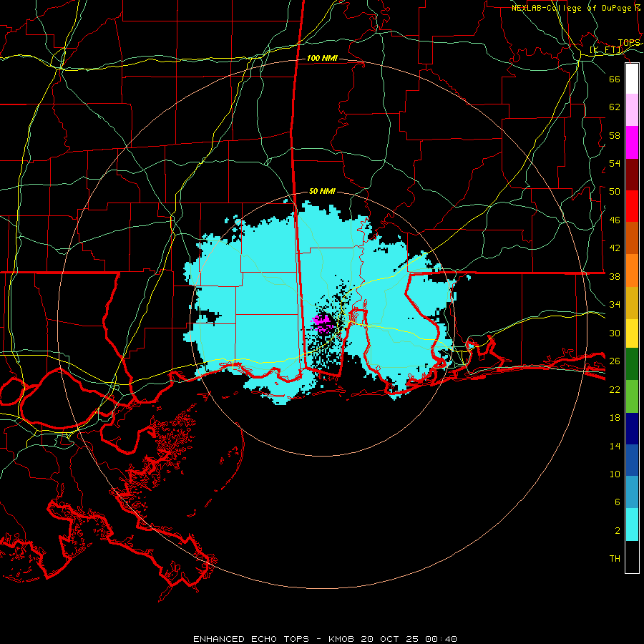The image size is (644, 644).
Task: Click the medium blue legend swatch below 18
Action: tap(632, 460)
